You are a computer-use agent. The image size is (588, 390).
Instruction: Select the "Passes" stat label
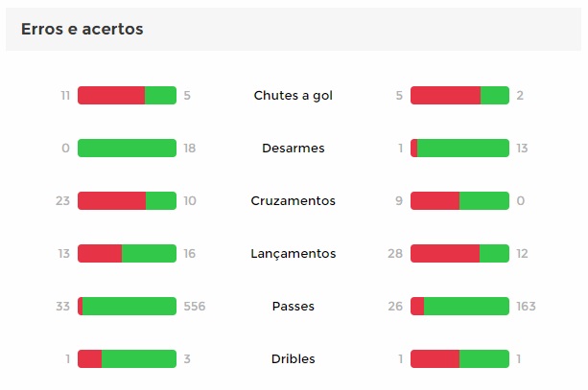tap(294, 307)
